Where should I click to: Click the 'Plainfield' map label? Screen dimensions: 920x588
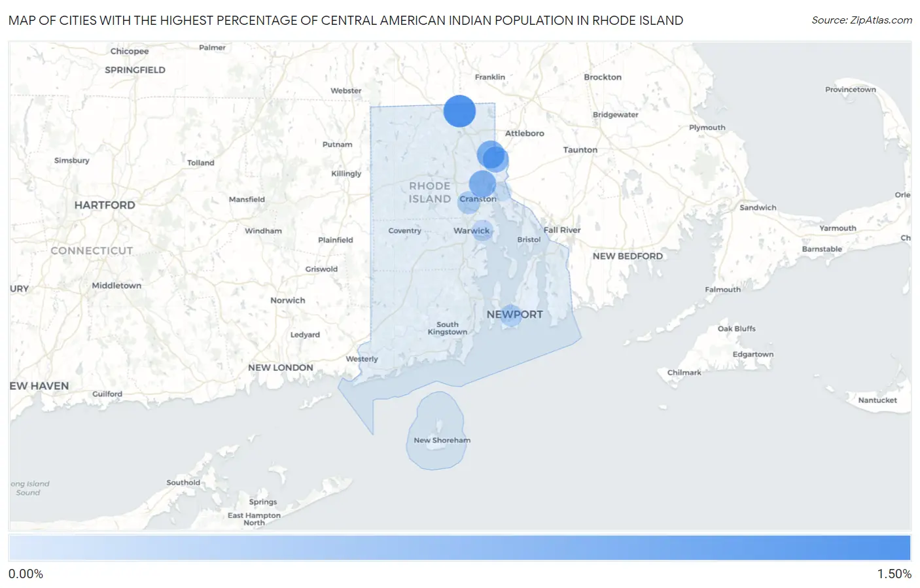[335, 240]
